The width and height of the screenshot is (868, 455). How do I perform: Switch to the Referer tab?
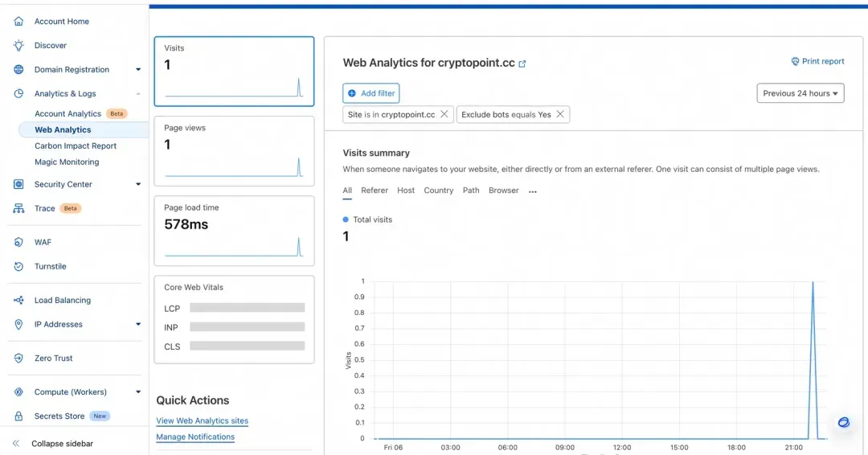[375, 191]
